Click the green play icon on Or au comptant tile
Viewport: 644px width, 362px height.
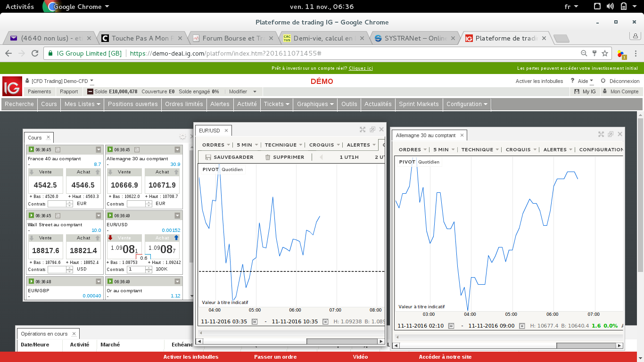coord(110,281)
